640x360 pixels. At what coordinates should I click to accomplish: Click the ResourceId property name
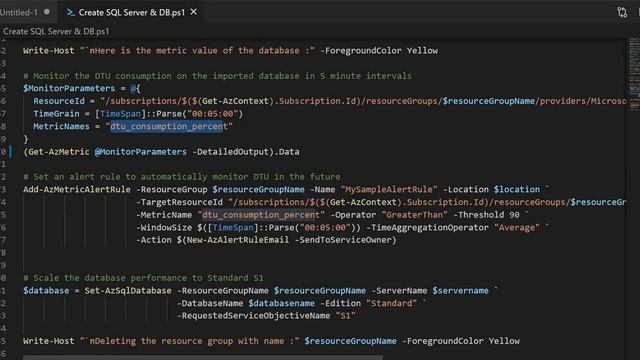click(x=59, y=101)
